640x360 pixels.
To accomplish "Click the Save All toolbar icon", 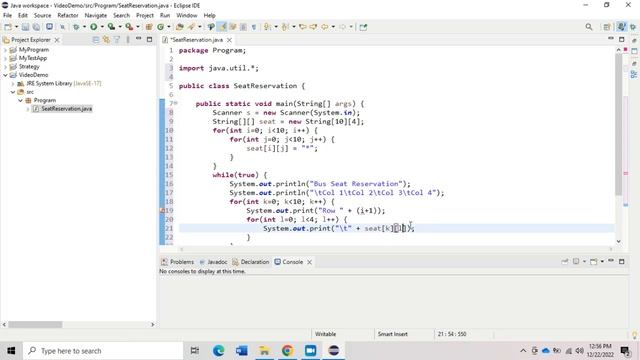I will (36, 27).
